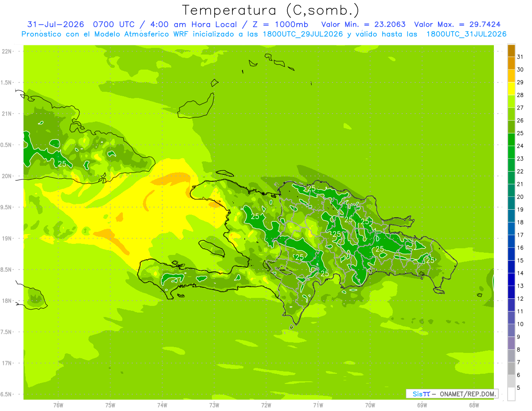The height and width of the screenshot is (411, 532).
Task: Click the 76W longitude axis label
Action: (58, 405)
